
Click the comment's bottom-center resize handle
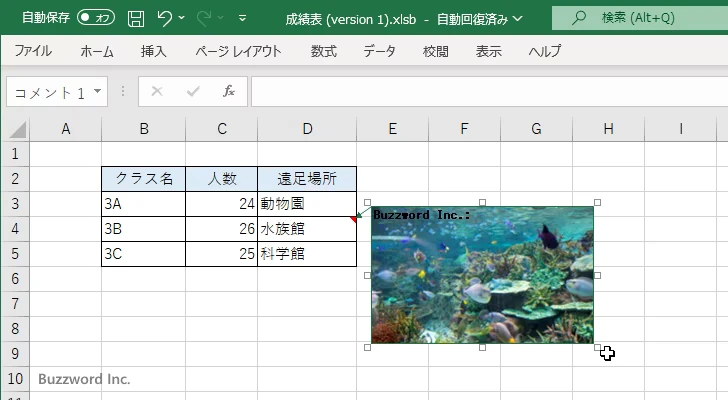[x=482, y=347]
